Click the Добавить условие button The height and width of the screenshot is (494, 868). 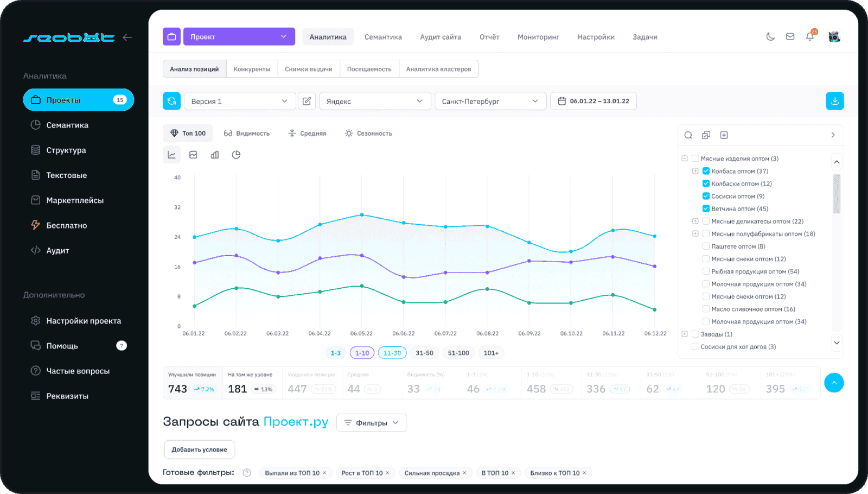pos(199,449)
